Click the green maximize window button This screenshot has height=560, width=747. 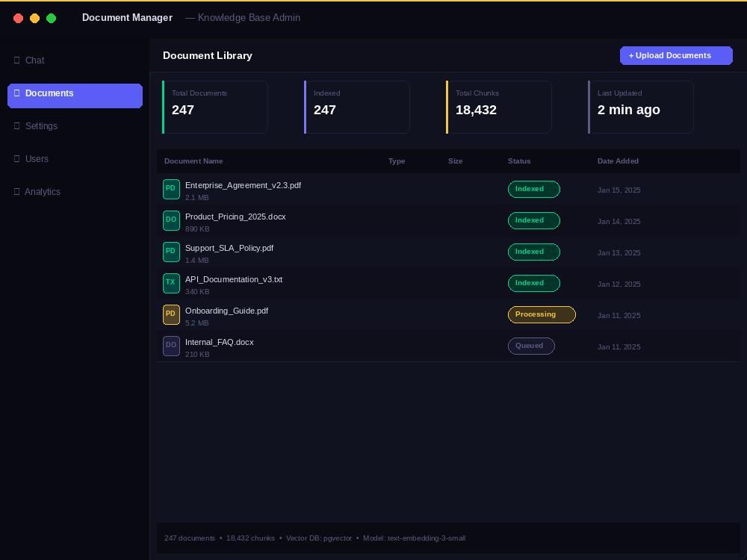click(x=51, y=18)
